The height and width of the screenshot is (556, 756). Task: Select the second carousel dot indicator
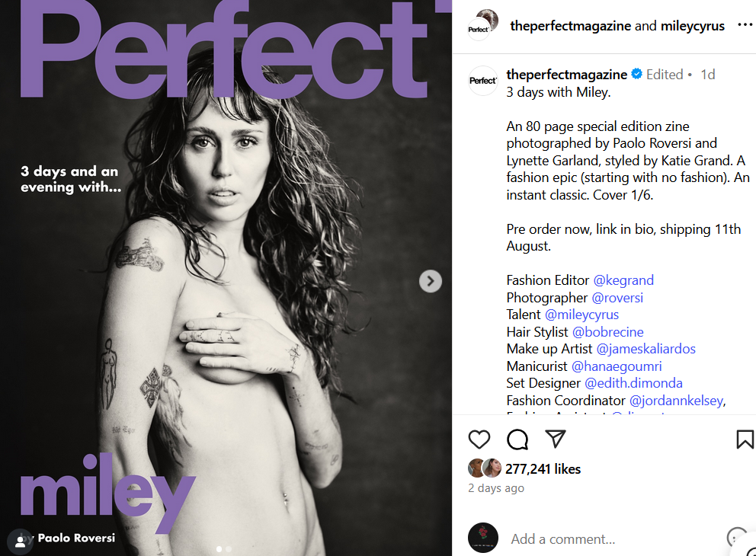229,549
